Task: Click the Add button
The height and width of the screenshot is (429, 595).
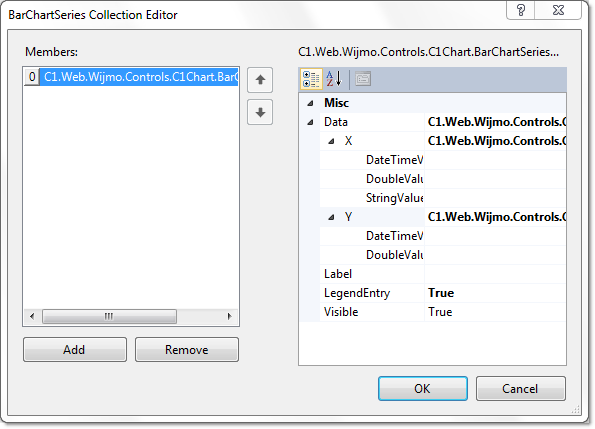Action: (75, 349)
